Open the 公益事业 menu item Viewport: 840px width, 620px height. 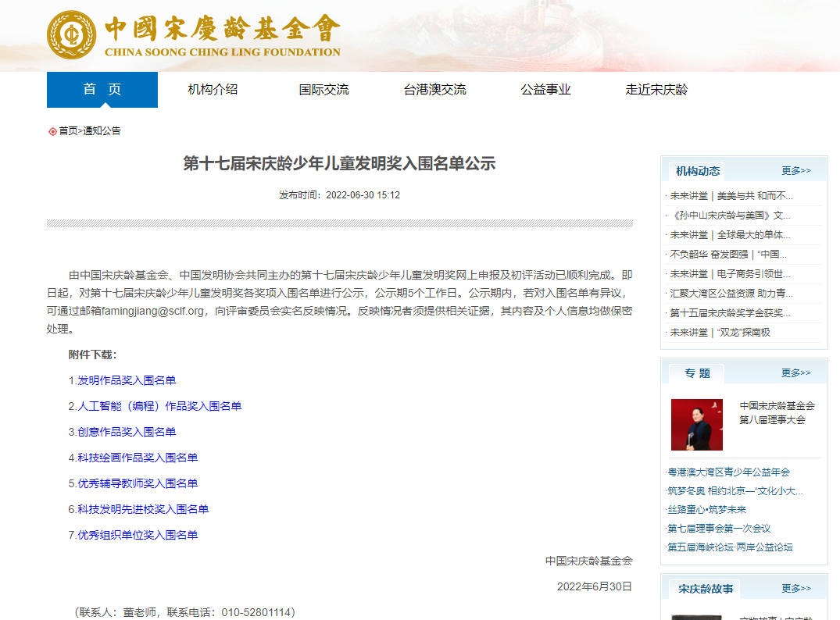click(x=545, y=90)
